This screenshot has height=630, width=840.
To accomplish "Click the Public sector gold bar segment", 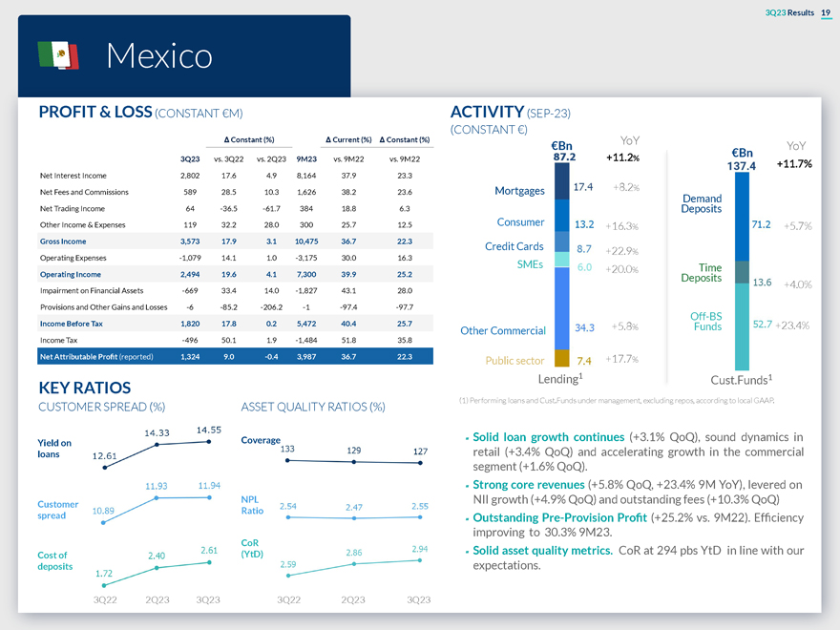I will coord(561,358).
